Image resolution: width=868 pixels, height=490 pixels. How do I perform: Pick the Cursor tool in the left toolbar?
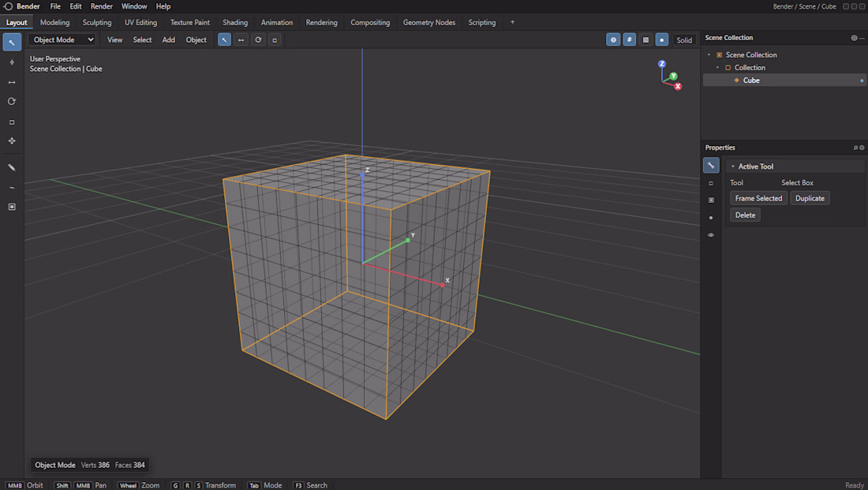(x=12, y=62)
